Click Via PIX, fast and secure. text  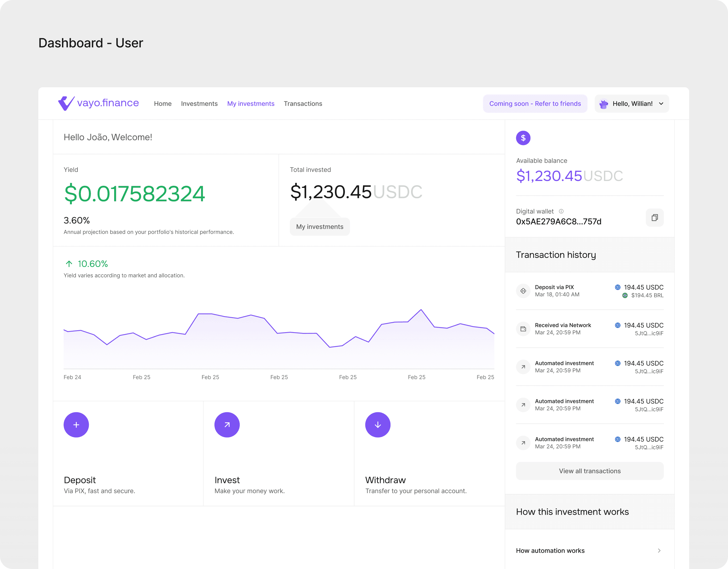(99, 491)
